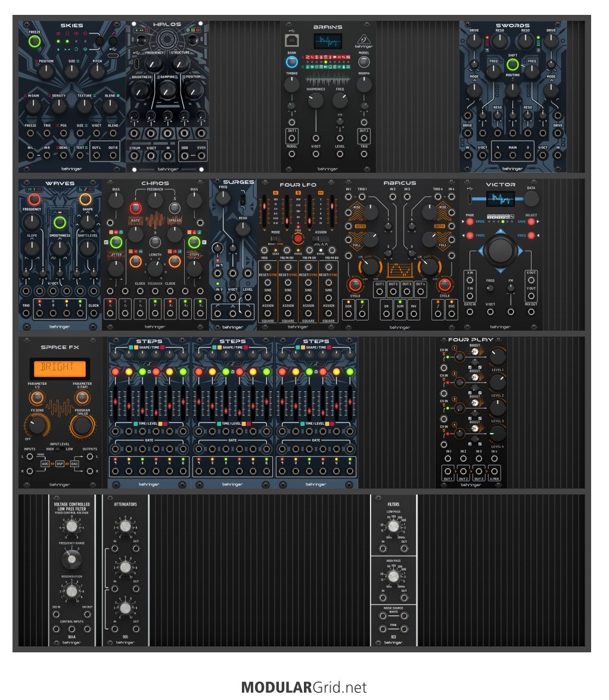Click the green FREEZE button on Skies
This screenshot has width=609, height=700.
click(x=35, y=42)
